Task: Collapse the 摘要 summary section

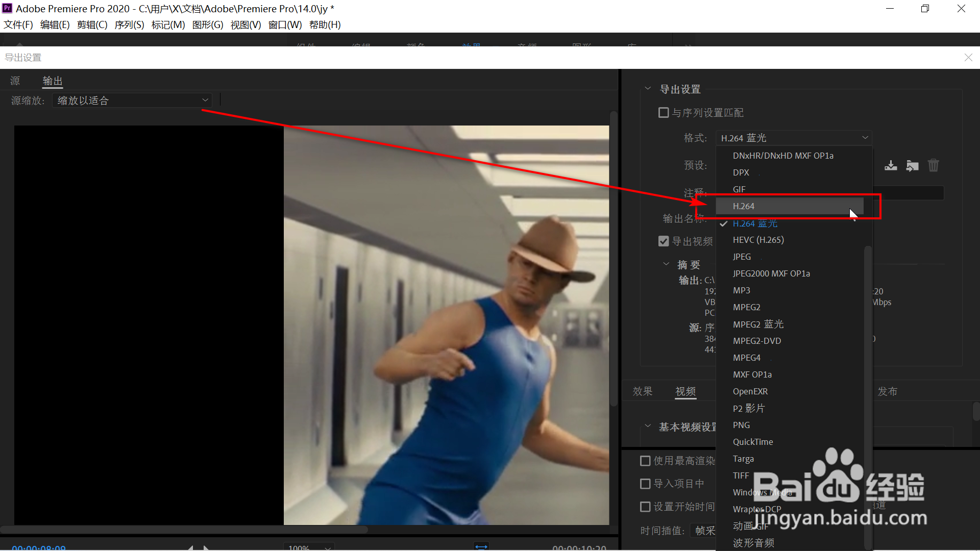Action: pos(666,264)
